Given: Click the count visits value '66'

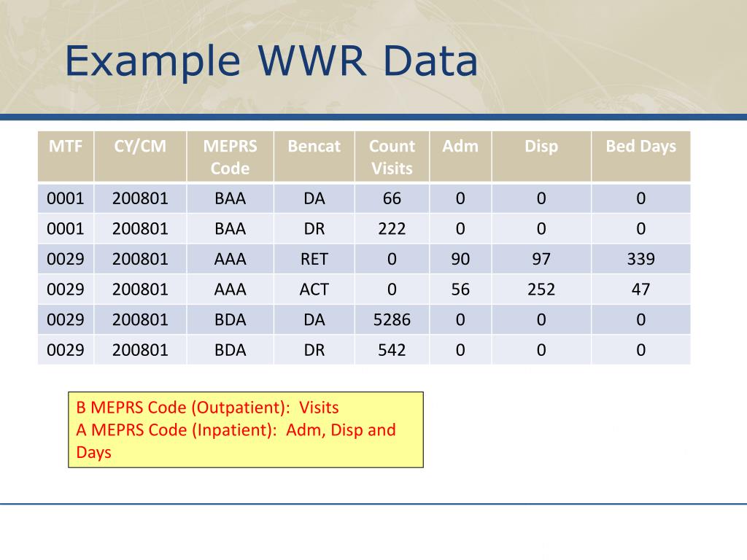Looking at the screenshot, I should pyautogui.click(x=392, y=198).
